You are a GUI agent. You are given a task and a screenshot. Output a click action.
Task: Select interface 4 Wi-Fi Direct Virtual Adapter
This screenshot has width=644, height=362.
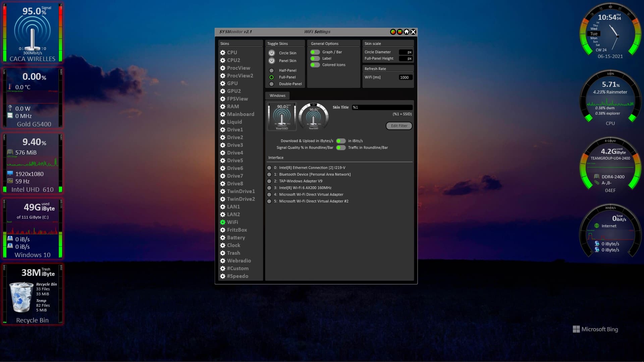coord(269,195)
